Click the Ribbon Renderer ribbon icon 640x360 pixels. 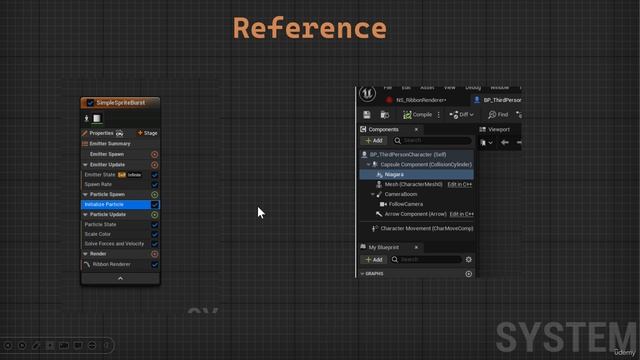click(87, 264)
